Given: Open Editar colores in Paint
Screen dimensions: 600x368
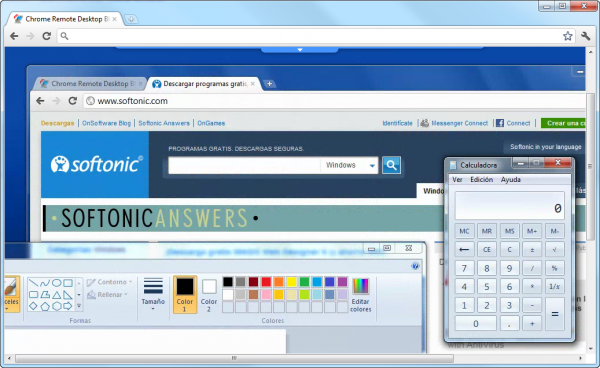Looking at the screenshot, I should point(360,295).
